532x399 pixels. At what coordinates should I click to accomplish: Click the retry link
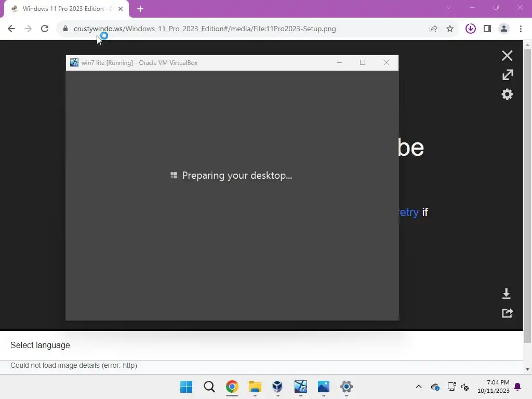pyautogui.click(x=408, y=212)
